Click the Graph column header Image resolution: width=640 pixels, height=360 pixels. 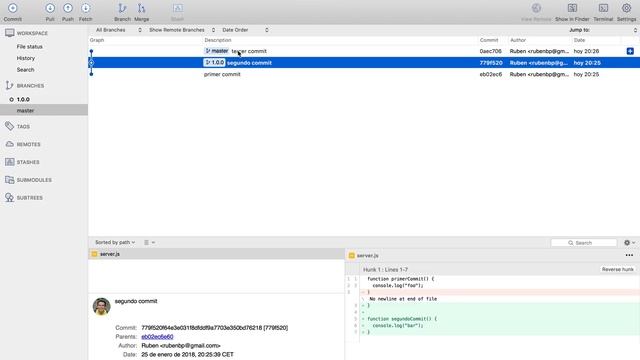pos(97,40)
